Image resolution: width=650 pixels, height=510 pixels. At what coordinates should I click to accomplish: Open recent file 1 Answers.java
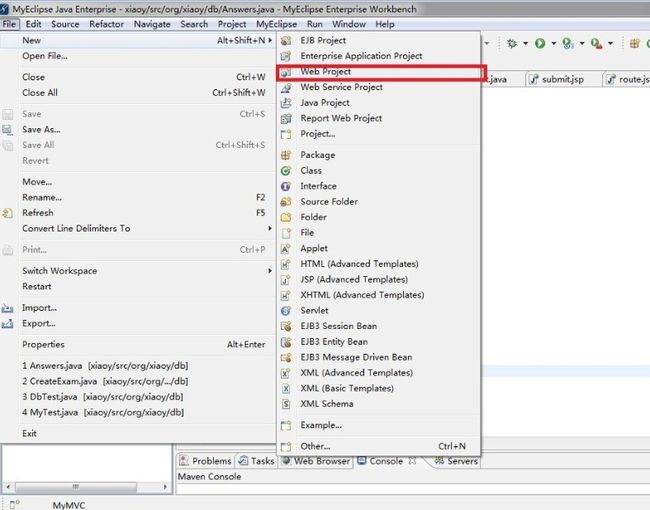click(x=138, y=366)
